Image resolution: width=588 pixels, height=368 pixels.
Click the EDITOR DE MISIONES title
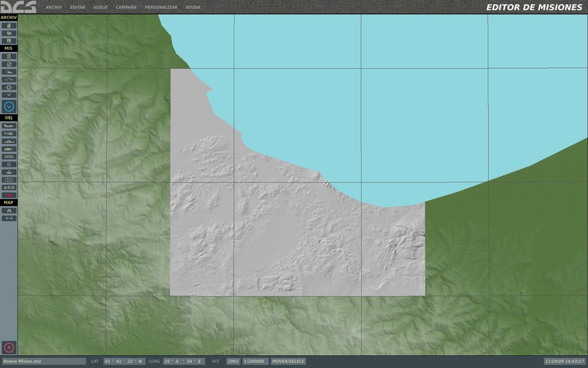[x=534, y=7]
